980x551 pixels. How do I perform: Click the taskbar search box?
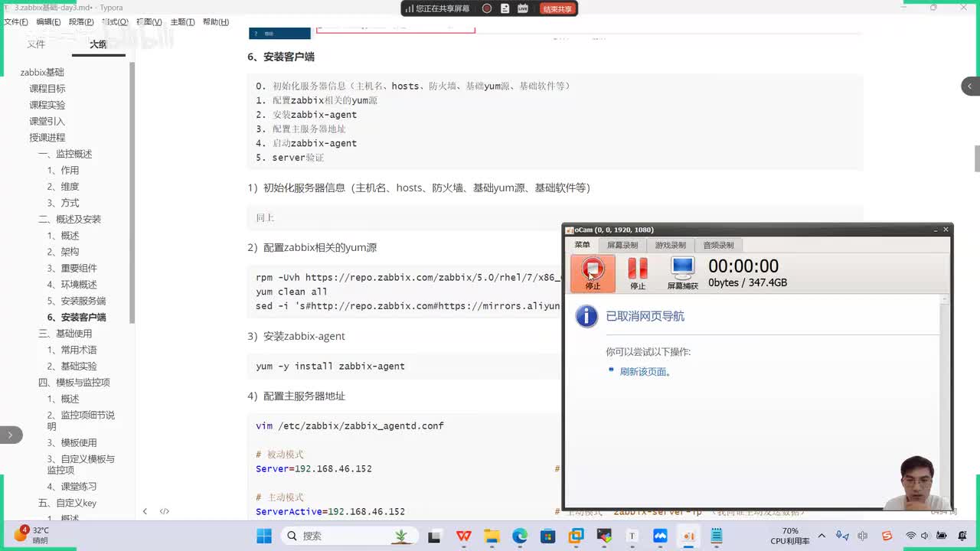tap(350, 536)
